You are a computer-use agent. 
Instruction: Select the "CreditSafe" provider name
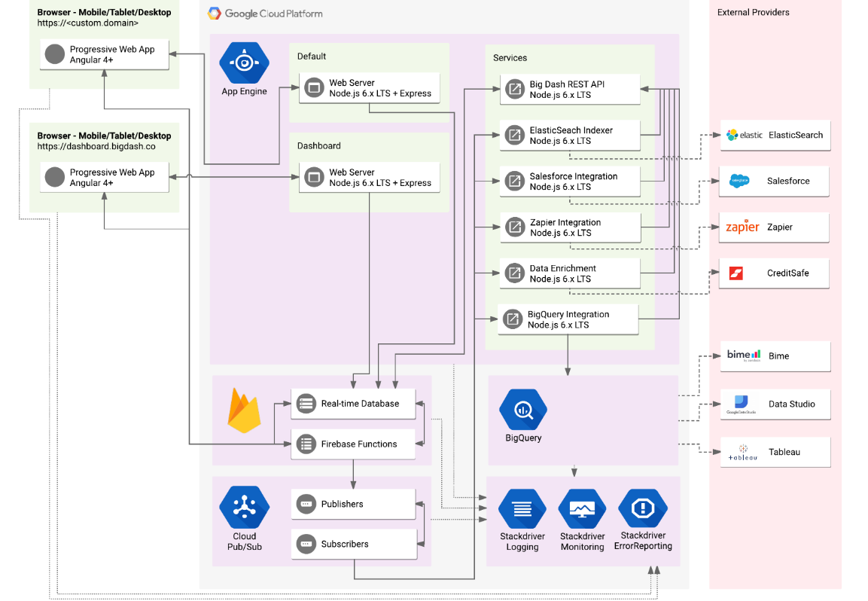787,273
